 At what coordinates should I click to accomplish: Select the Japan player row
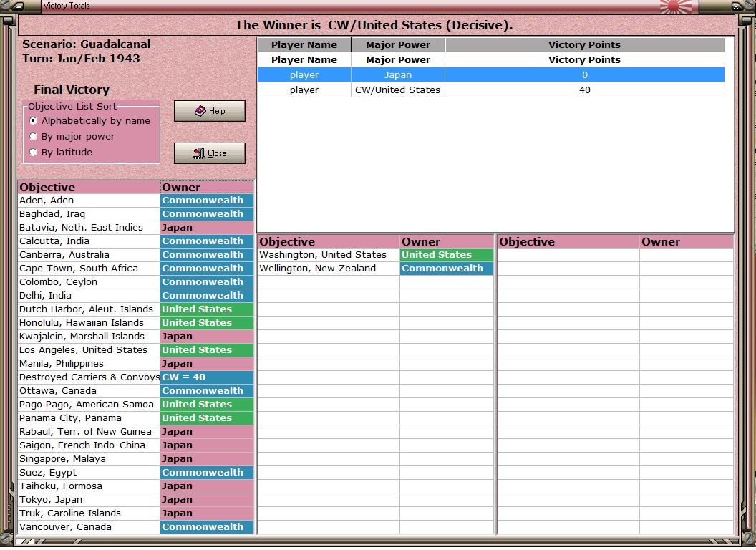point(491,74)
